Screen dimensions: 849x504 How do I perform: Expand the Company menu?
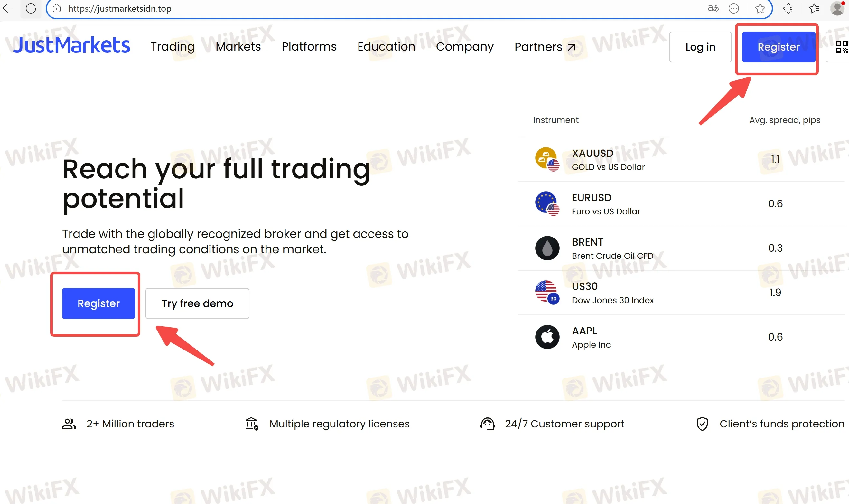click(465, 47)
